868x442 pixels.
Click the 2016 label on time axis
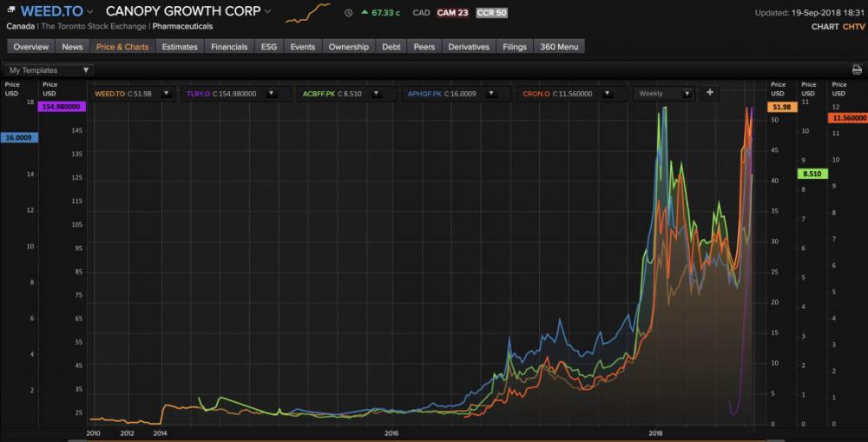coord(391,433)
